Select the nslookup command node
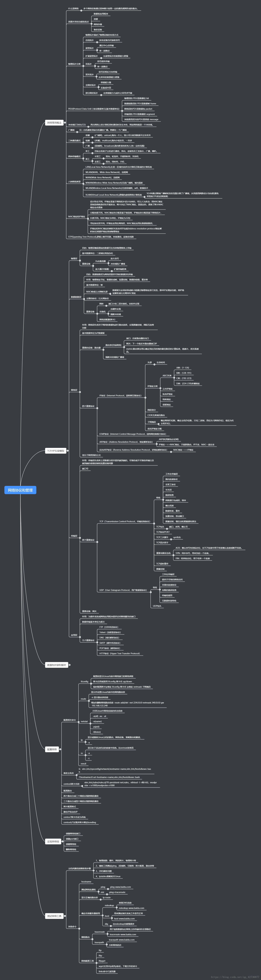261x980 pixels. pyautogui.click(x=109, y=905)
